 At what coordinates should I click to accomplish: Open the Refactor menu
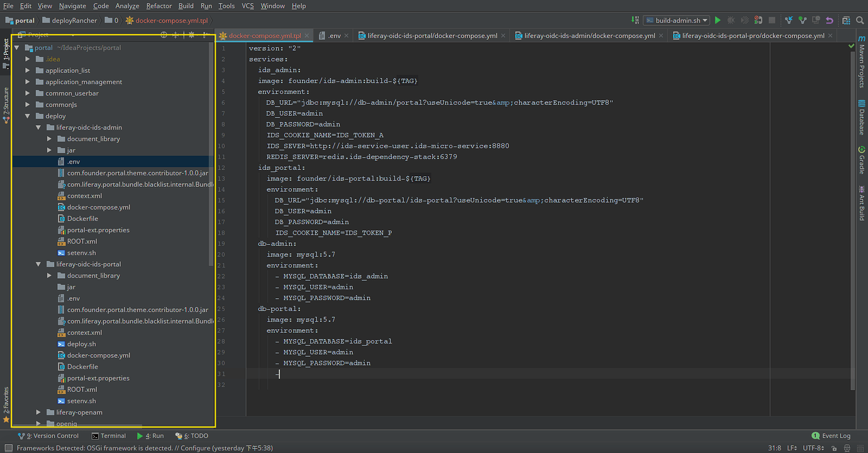click(x=159, y=6)
